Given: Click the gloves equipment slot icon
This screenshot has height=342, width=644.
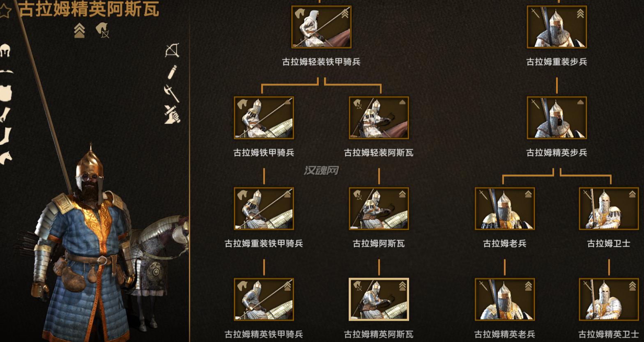Looking at the screenshot, I should pyautogui.click(x=5, y=115).
